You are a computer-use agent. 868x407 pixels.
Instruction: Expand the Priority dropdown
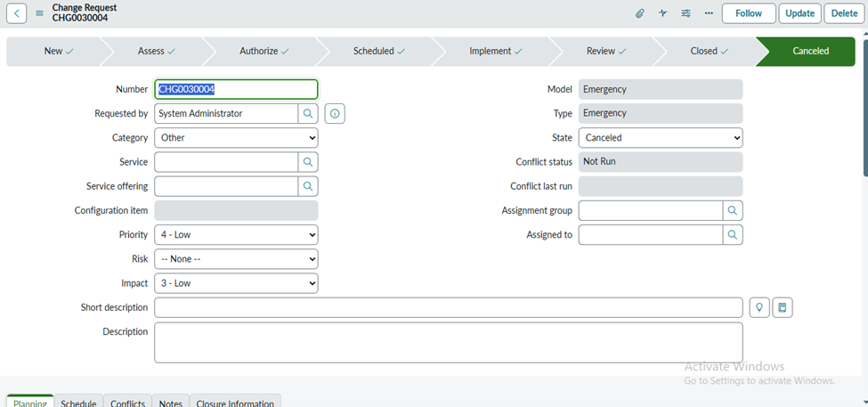pos(236,235)
